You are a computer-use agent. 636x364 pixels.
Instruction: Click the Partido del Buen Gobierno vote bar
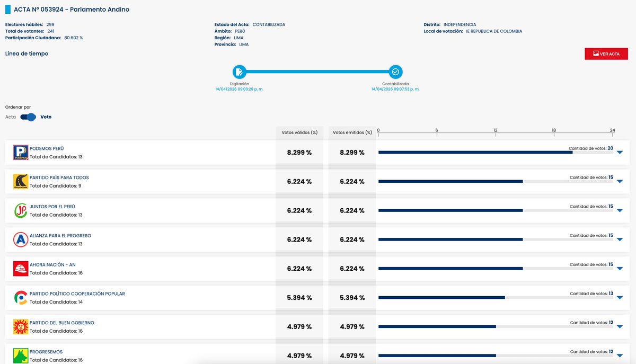coord(496,326)
